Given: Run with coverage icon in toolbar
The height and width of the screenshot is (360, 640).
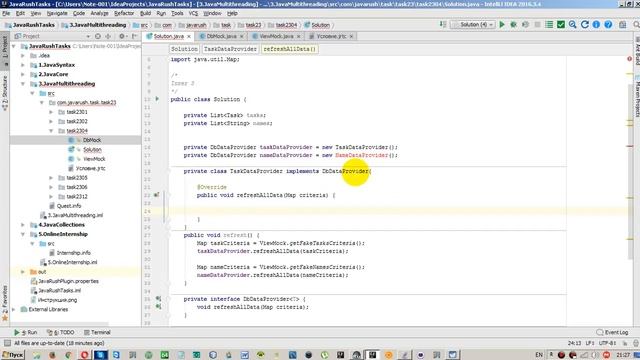Looking at the screenshot, I should point(525,25).
